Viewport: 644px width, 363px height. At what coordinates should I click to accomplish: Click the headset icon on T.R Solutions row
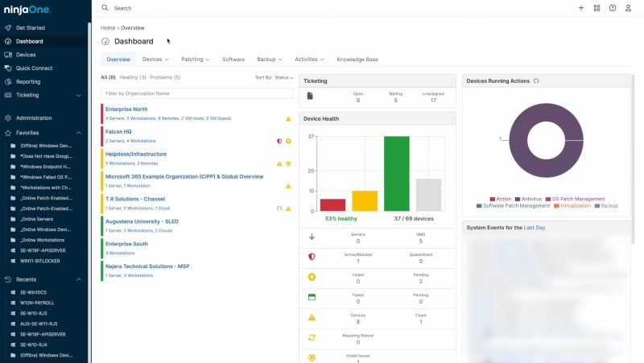pyautogui.click(x=279, y=208)
